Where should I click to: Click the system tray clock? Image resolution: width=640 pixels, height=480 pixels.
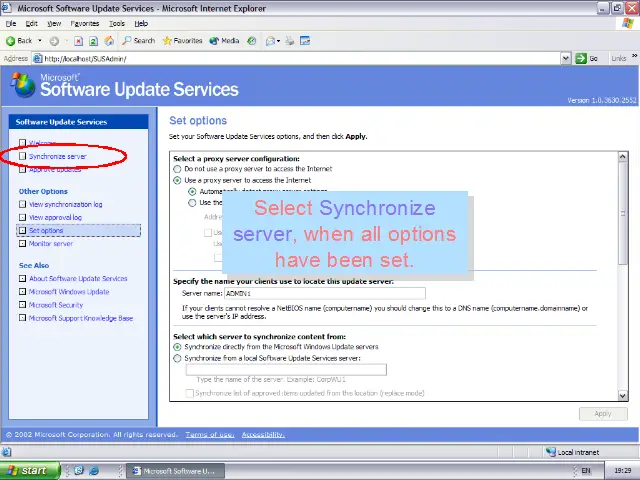coord(622,471)
